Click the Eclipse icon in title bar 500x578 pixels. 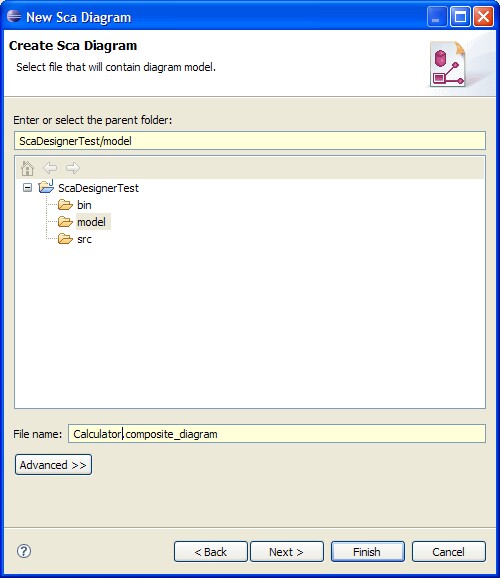[x=14, y=17]
